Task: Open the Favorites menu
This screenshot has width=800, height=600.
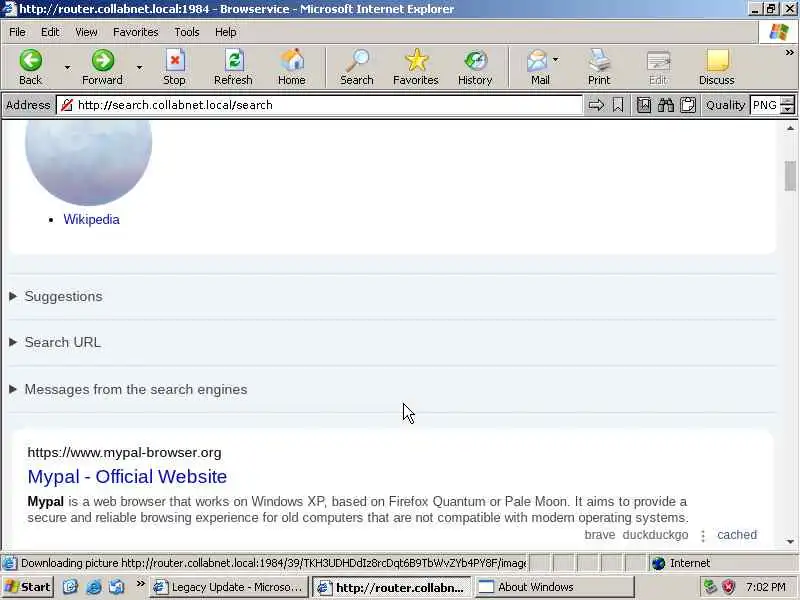Action: pyautogui.click(x=136, y=32)
